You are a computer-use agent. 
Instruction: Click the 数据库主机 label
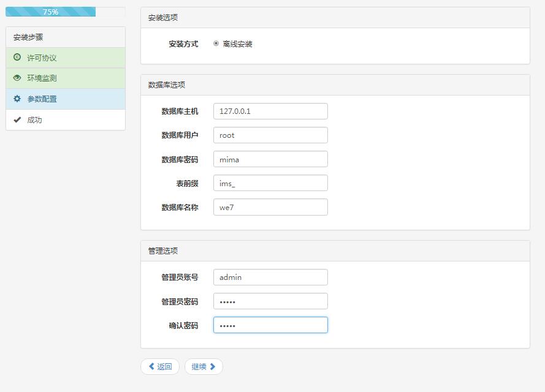(180, 111)
